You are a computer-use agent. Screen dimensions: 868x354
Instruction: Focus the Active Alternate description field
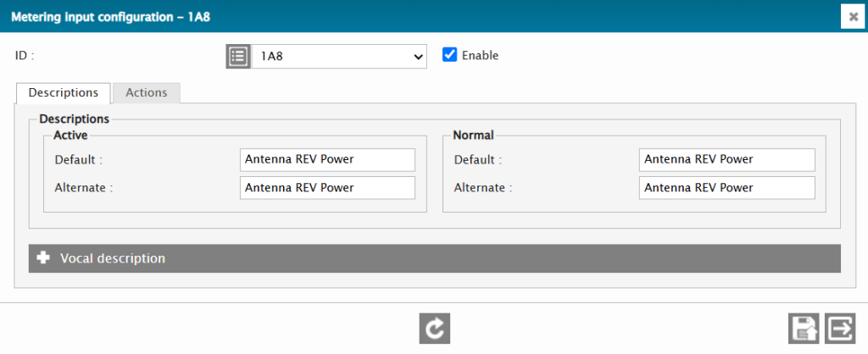[327, 187]
